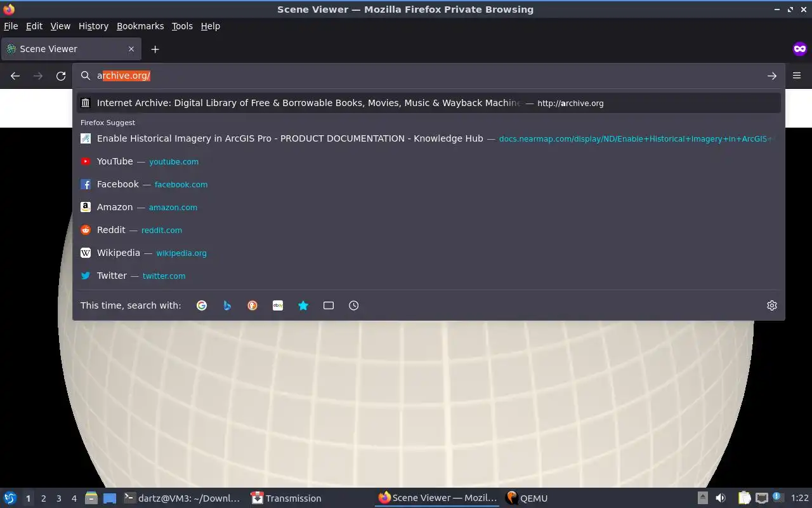Click the tray eject arrow icon
The height and width of the screenshot is (508, 812).
point(702,498)
